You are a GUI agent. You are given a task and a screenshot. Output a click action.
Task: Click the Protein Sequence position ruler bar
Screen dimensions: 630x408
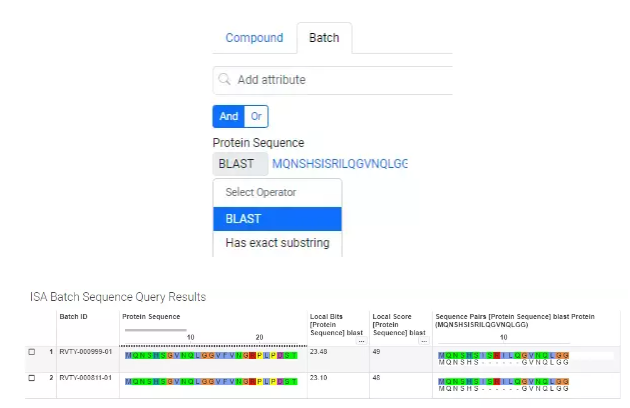tap(155, 329)
